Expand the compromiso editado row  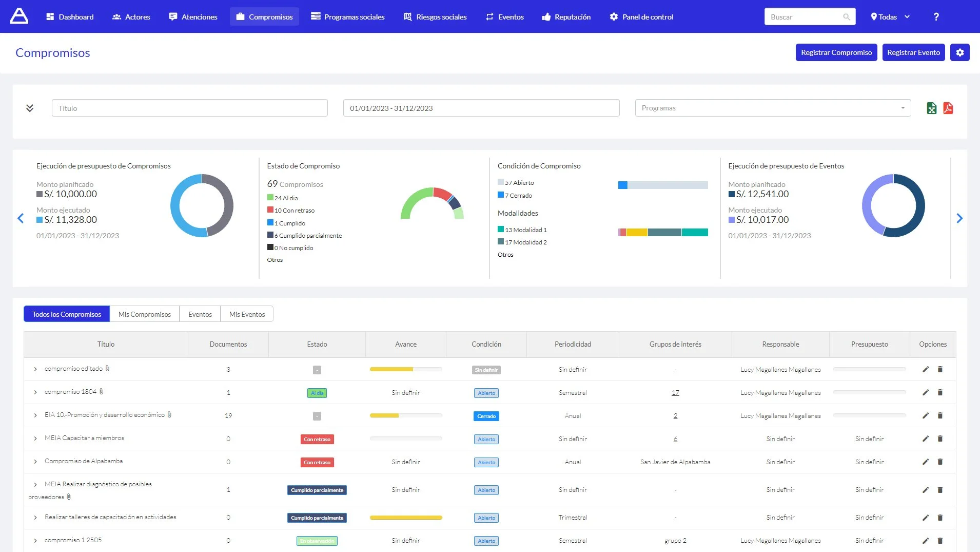(x=35, y=369)
